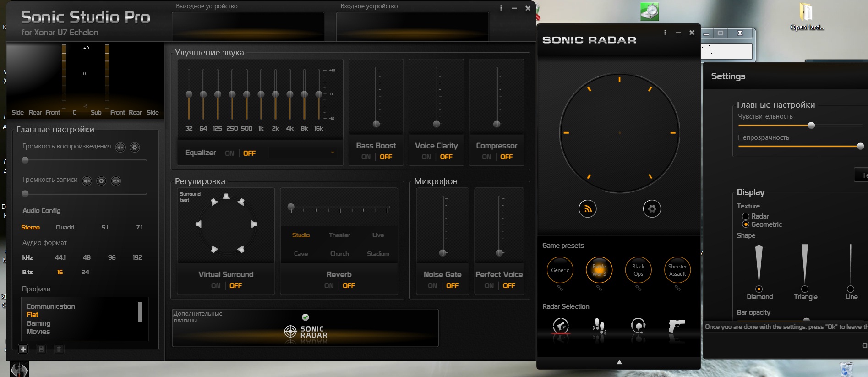Viewport: 868px width, 377px height.
Task: Select the Radar texture radio button
Action: point(746,216)
